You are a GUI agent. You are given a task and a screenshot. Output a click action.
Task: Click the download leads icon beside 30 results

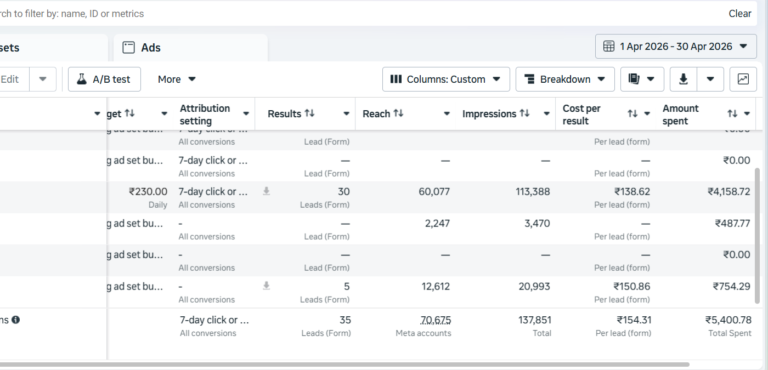(x=266, y=191)
